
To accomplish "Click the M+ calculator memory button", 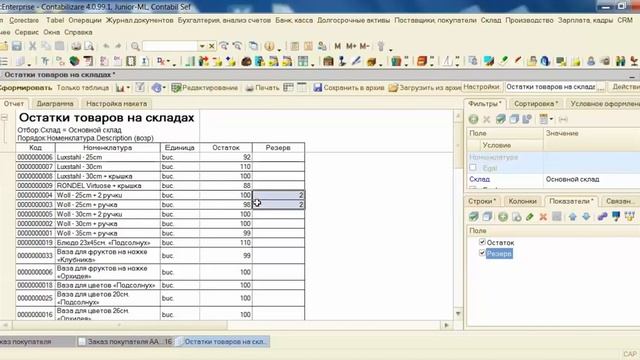I will click(x=351, y=46).
